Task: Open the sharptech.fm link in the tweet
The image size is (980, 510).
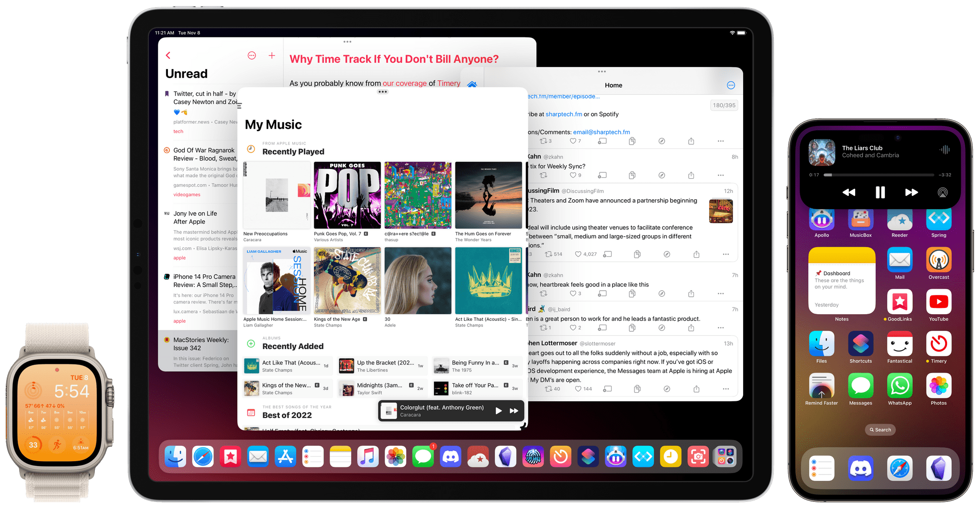Action: point(564,114)
